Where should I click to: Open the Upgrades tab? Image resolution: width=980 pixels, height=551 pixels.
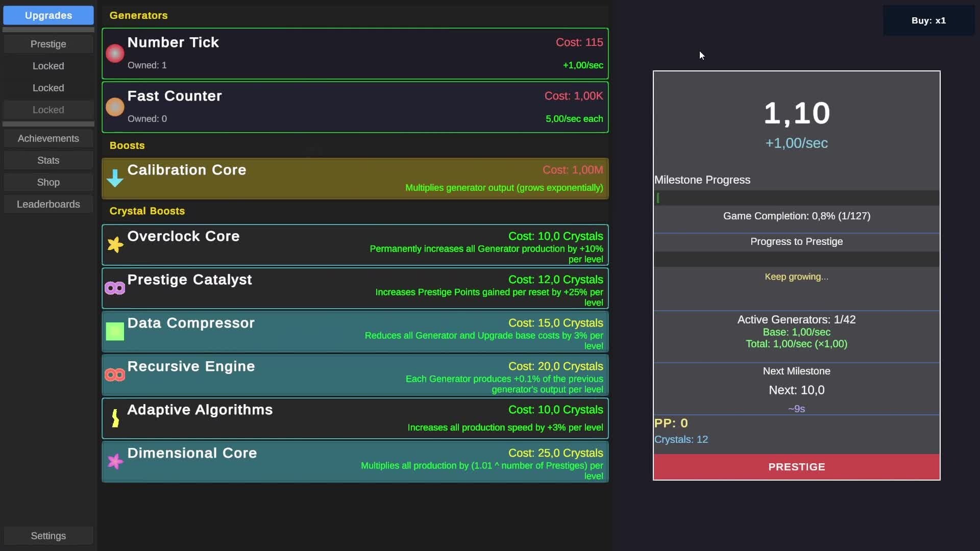click(48, 15)
